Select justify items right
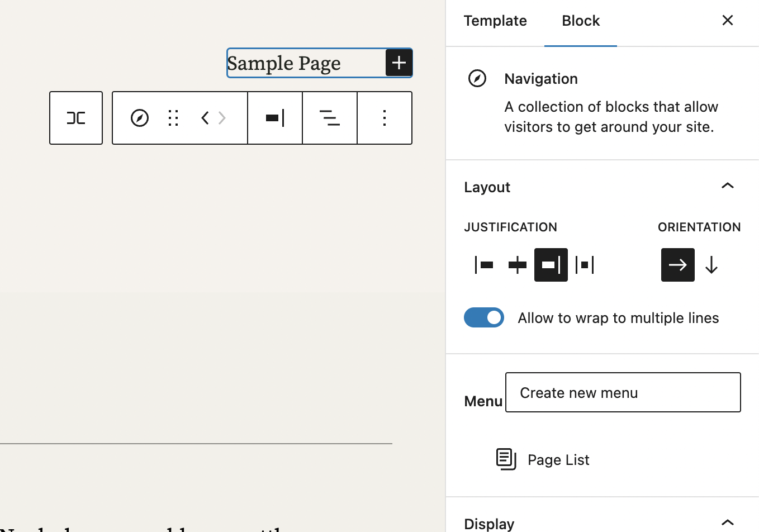 tap(551, 265)
